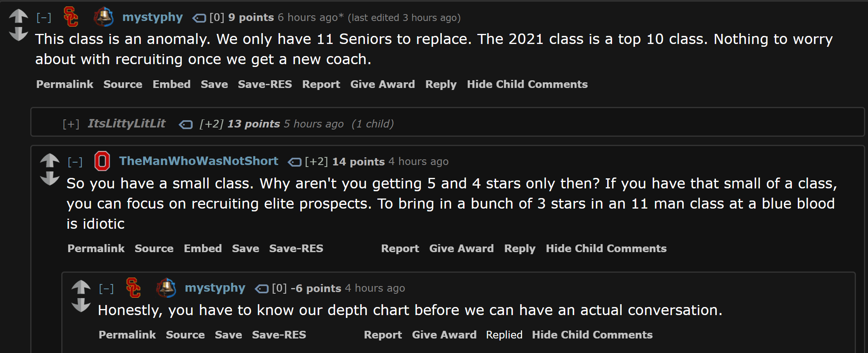Click the tag icon next to TheManWhoWasNotShort
Image resolution: width=868 pixels, height=353 pixels.
pyautogui.click(x=295, y=162)
